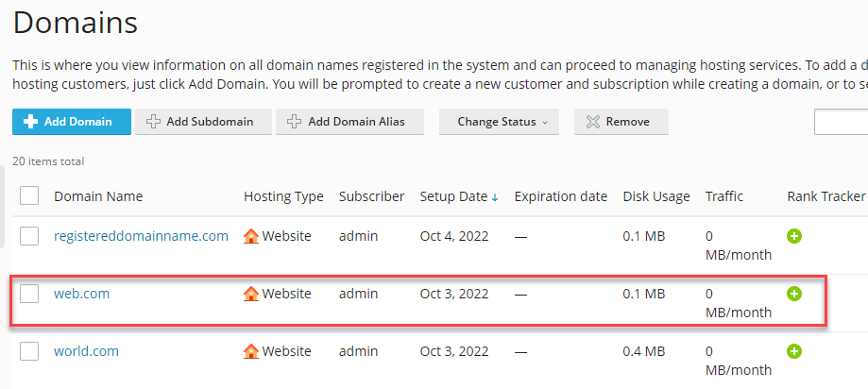The image size is (868, 389).
Task: Sort the list by Disk Usage column
Action: coord(655,196)
